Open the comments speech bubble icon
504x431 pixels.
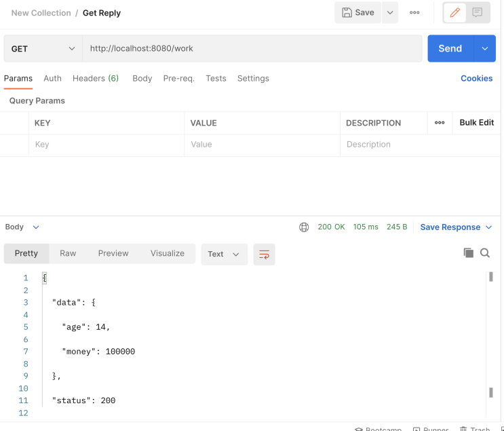[x=478, y=12]
